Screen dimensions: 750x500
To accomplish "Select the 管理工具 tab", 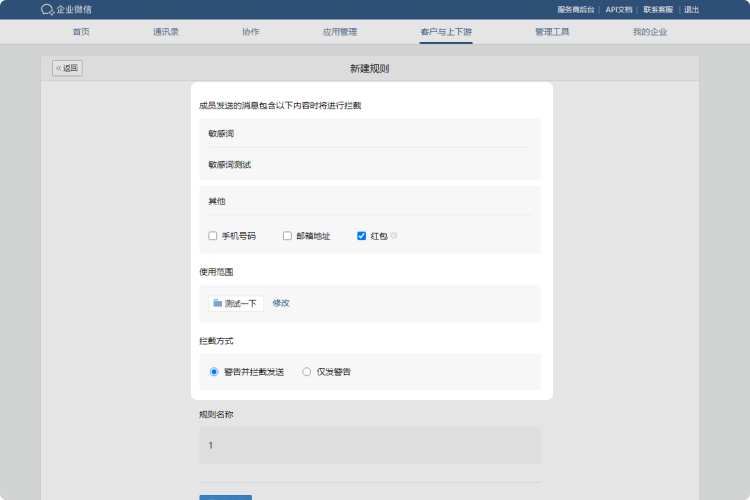I will 552,32.
